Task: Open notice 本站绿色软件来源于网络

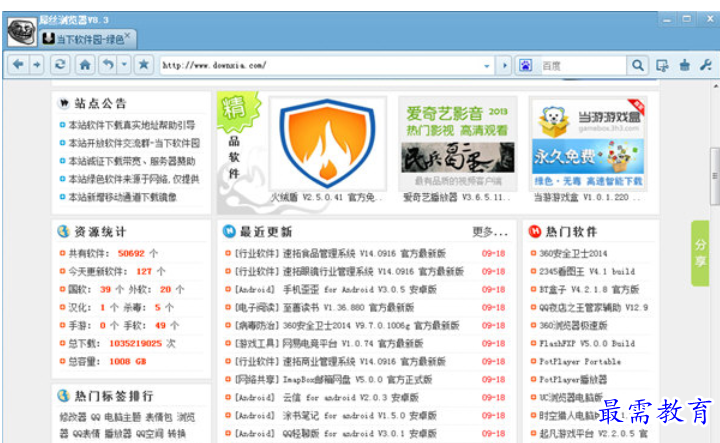Action: (134, 179)
